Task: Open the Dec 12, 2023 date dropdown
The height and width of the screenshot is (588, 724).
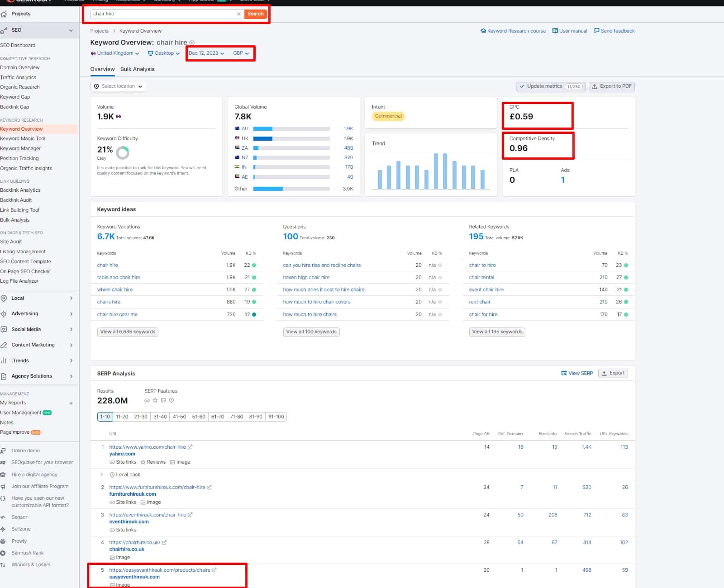Action: tap(206, 53)
